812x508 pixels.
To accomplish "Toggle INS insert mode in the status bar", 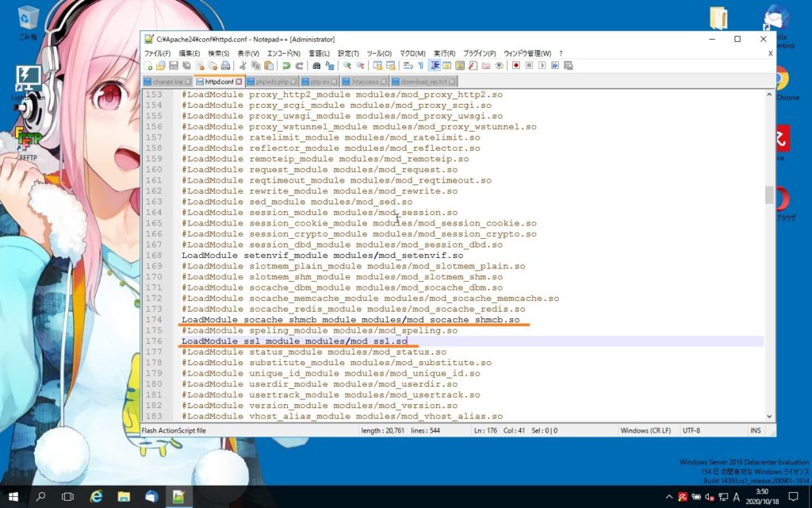I will (x=756, y=430).
